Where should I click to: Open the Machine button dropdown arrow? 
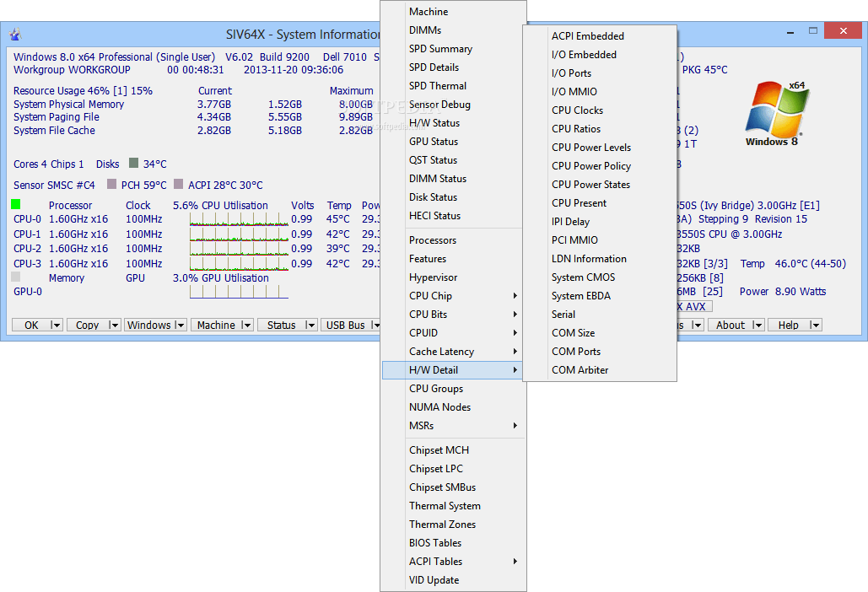[x=247, y=325]
